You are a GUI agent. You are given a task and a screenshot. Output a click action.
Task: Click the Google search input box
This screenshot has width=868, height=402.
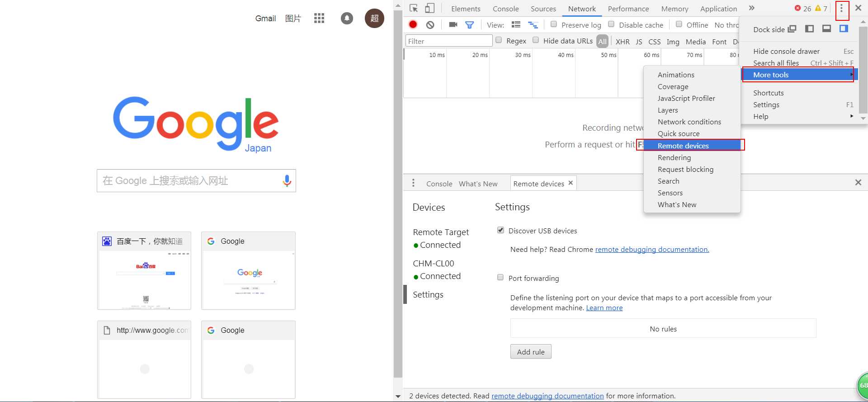coord(196,180)
